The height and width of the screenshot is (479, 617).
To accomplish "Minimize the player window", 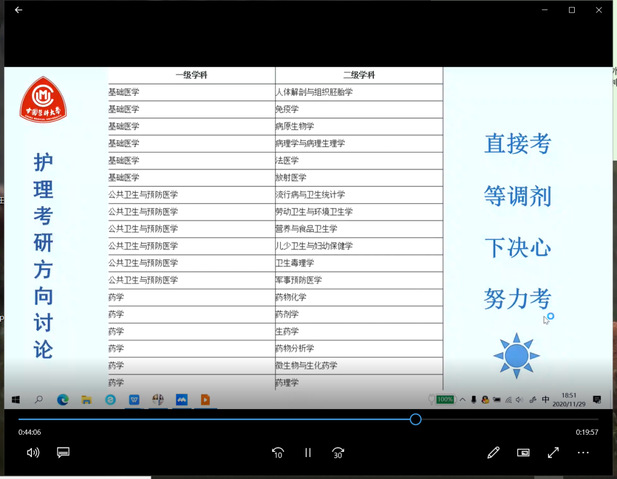I will 543,10.
